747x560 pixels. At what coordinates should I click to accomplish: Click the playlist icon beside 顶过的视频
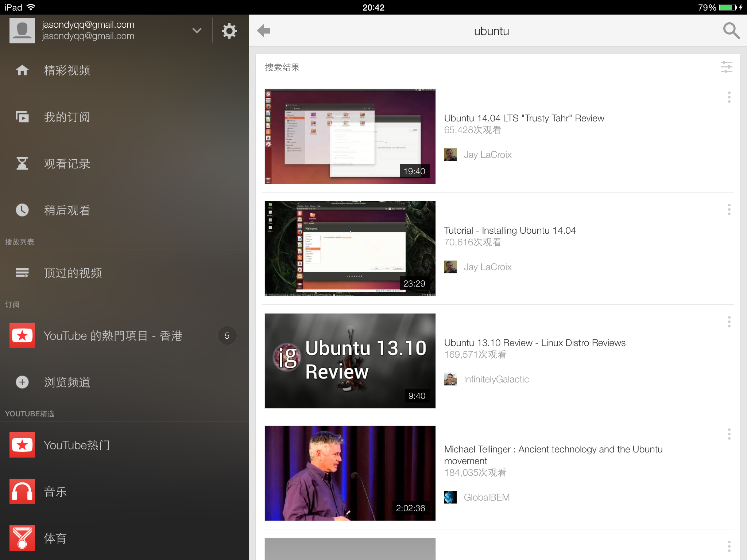[x=22, y=273]
